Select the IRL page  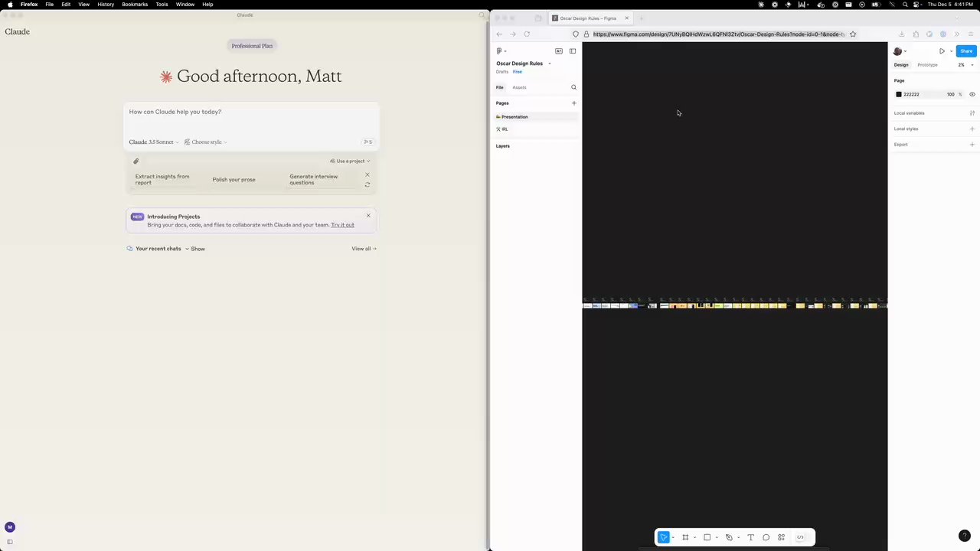click(535, 129)
